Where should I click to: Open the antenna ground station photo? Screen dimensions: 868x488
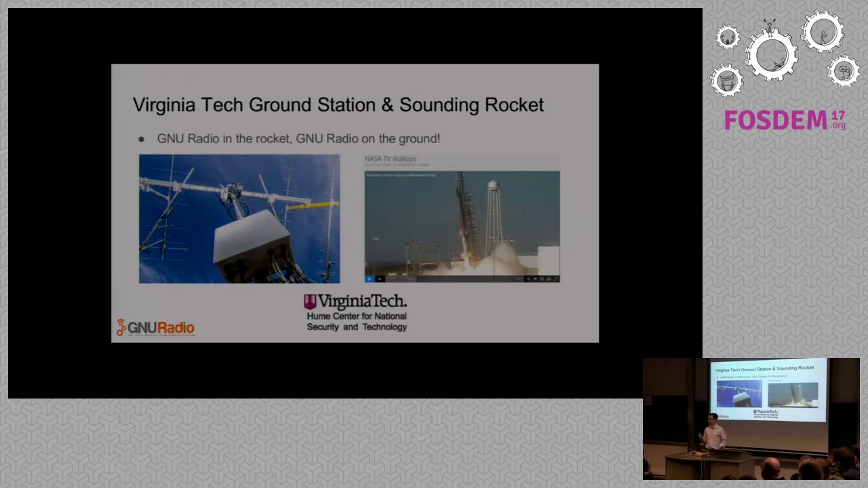point(239,219)
